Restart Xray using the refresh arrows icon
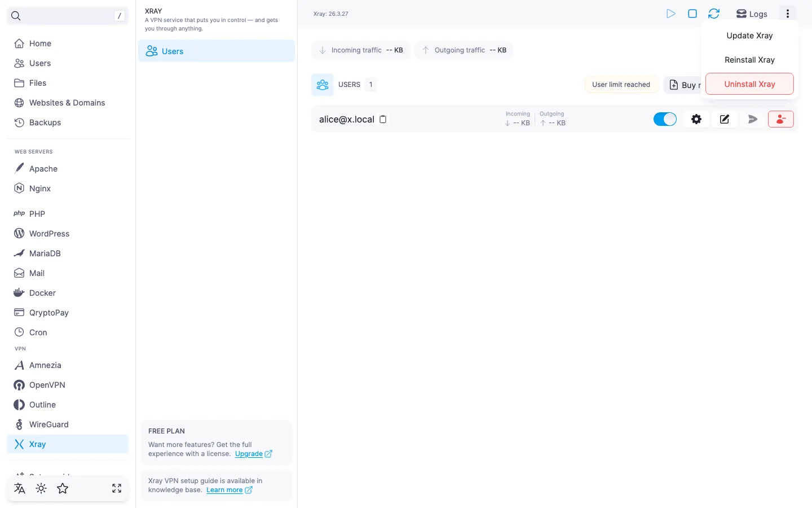This screenshot has height=508, width=812. (x=714, y=14)
